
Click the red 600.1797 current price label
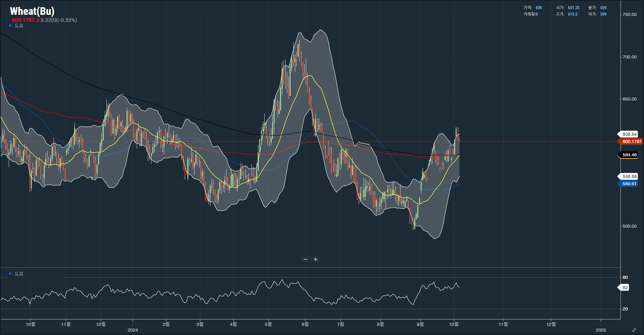tap(631, 142)
